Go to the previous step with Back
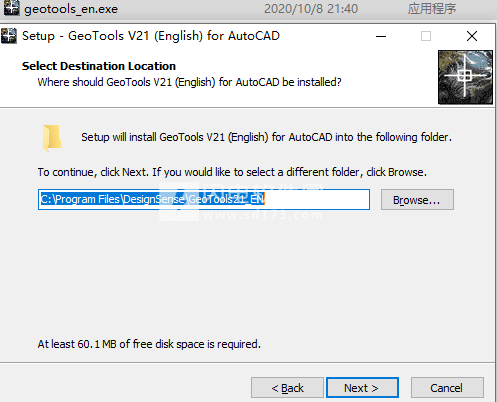 [287, 388]
